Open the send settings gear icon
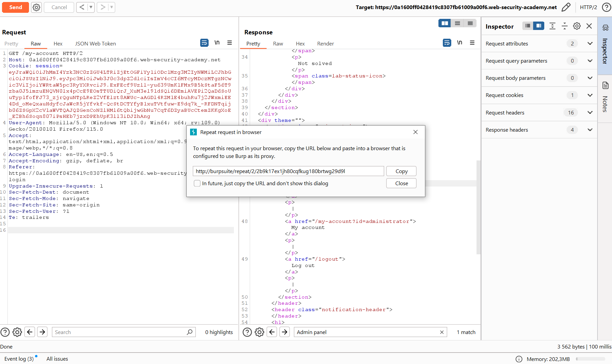Image resolution: width=612 pixels, height=364 pixels. [x=36, y=7]
